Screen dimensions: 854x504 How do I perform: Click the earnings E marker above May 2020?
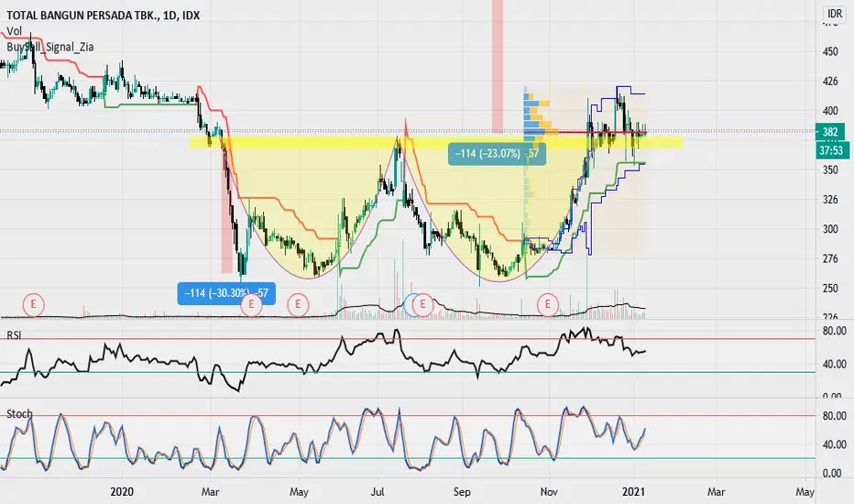click(298, 304)
